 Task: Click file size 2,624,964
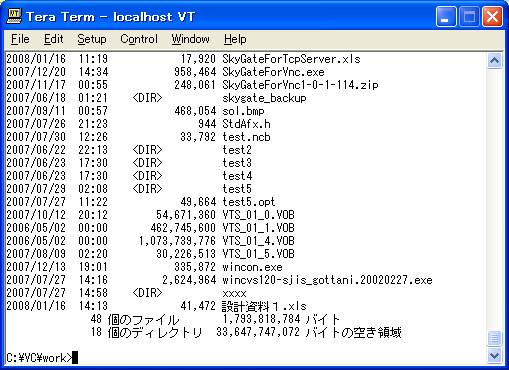[189, 280]
